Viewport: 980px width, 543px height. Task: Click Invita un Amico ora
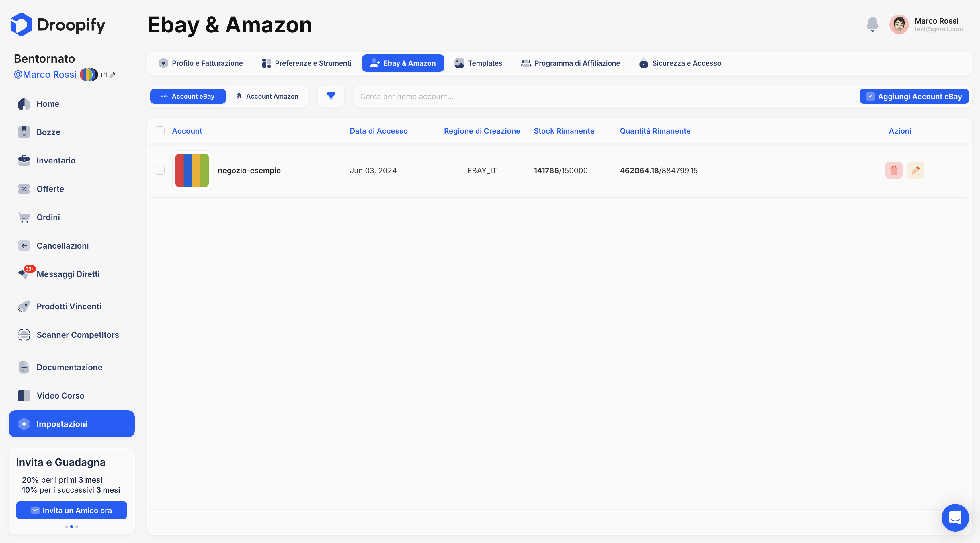pyautogui.click(x=71, y=510)
